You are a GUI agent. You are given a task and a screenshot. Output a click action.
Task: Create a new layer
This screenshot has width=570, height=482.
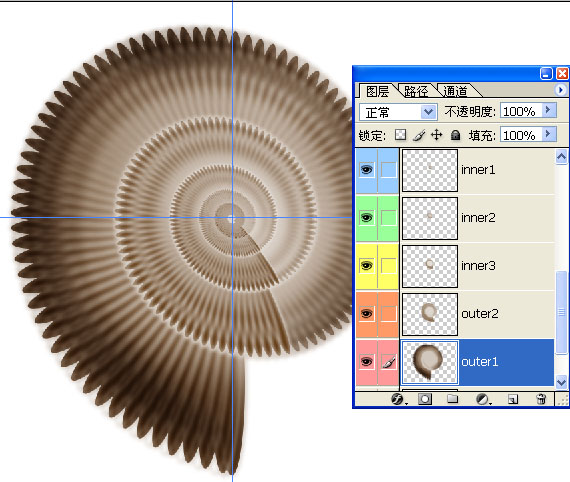click(513, 399)
